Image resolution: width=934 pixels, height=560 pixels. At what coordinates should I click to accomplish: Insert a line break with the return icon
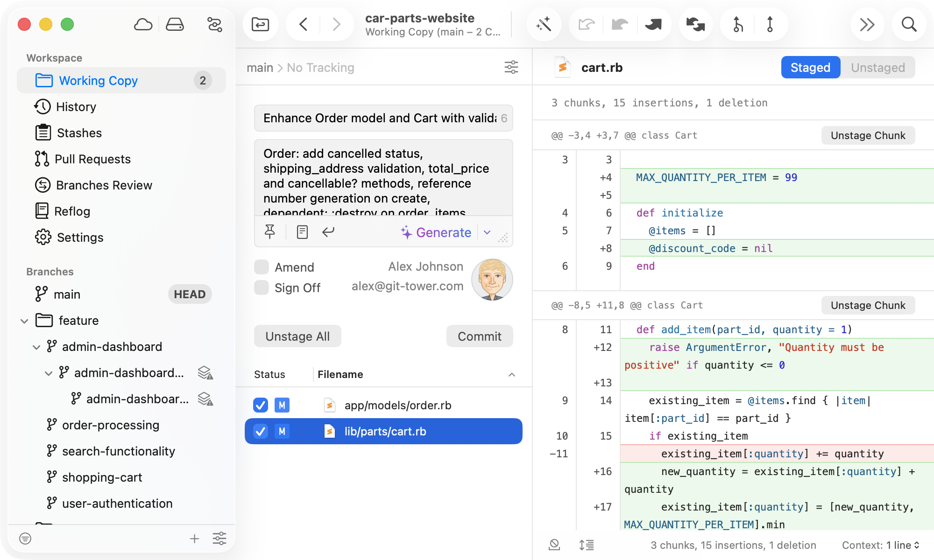pyautogui.click(x=329, y=232)
